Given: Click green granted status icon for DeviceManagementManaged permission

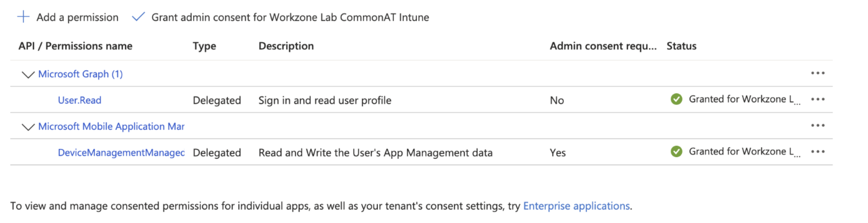Looking at the screenshot, I should pyautogui.click(x=676, y=152).
